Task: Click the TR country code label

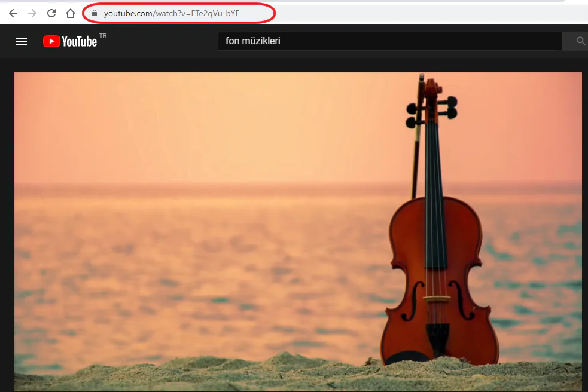Action: coord(103,36)
